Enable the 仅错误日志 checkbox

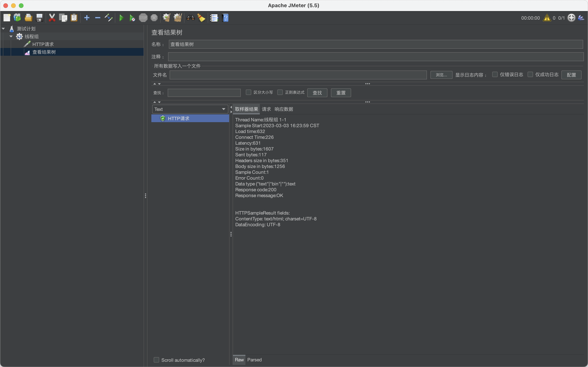(495, 74)
